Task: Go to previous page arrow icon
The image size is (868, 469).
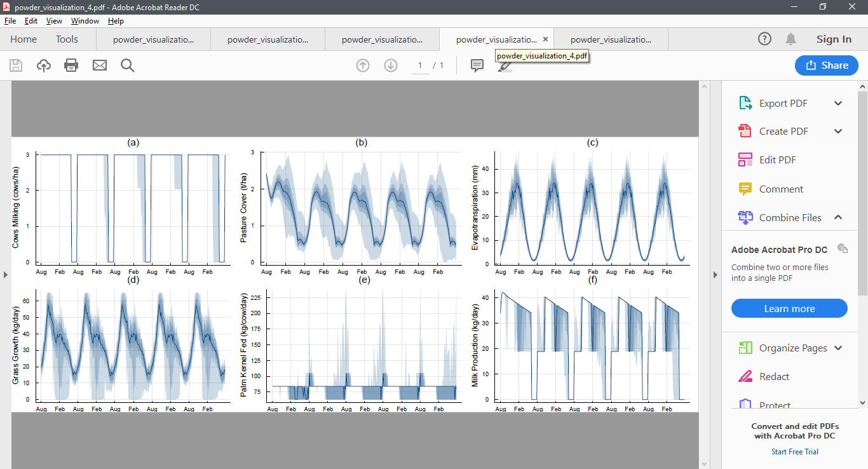Action: (363, 65)
